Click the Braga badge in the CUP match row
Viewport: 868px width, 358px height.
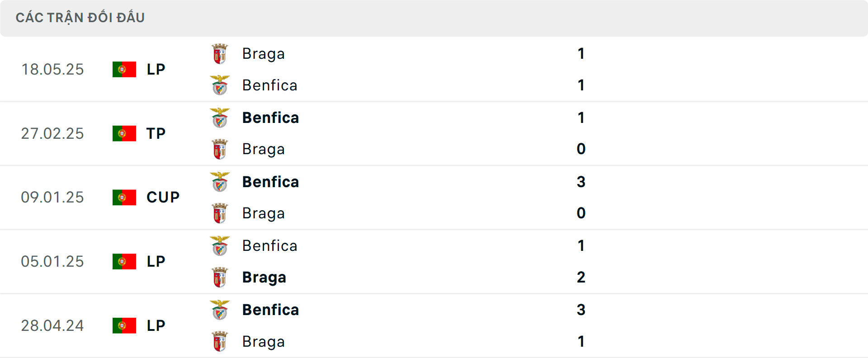tap(220, 213)
